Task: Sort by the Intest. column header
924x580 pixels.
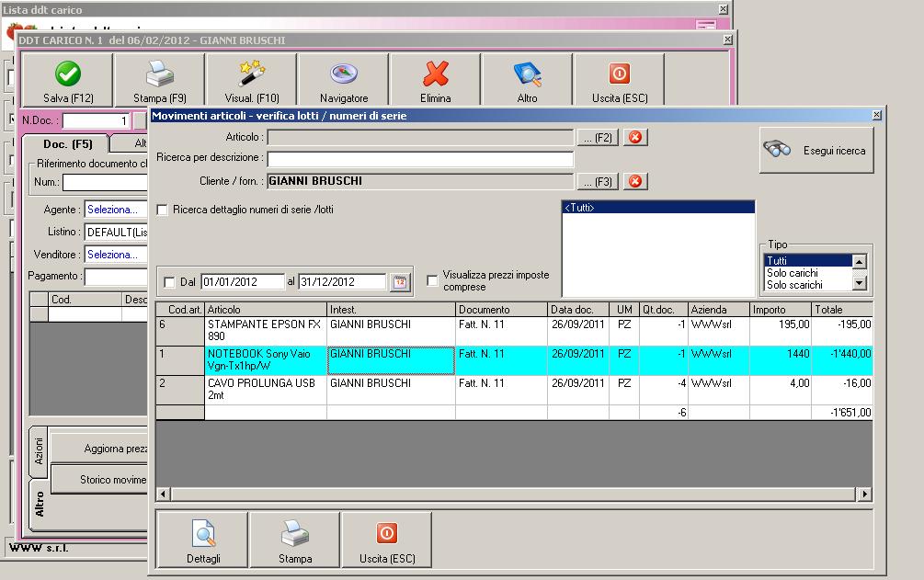Action: (391, 310)
